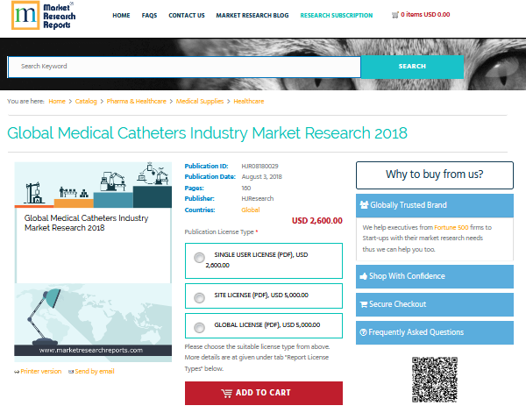
Task: Open the Pharma & Healthcare breadcrumb link
Action: [x=136, y=102]
